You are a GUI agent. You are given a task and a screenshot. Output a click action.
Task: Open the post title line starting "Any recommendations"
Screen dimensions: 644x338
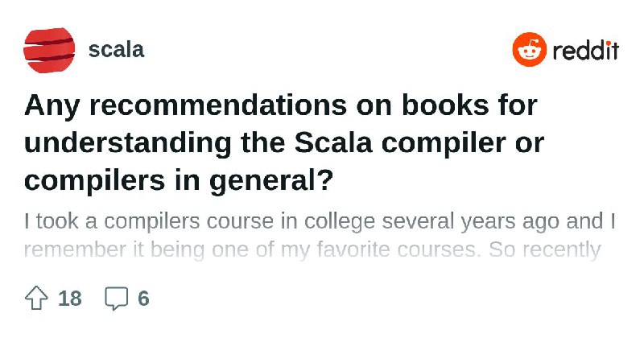coord(281,105)
